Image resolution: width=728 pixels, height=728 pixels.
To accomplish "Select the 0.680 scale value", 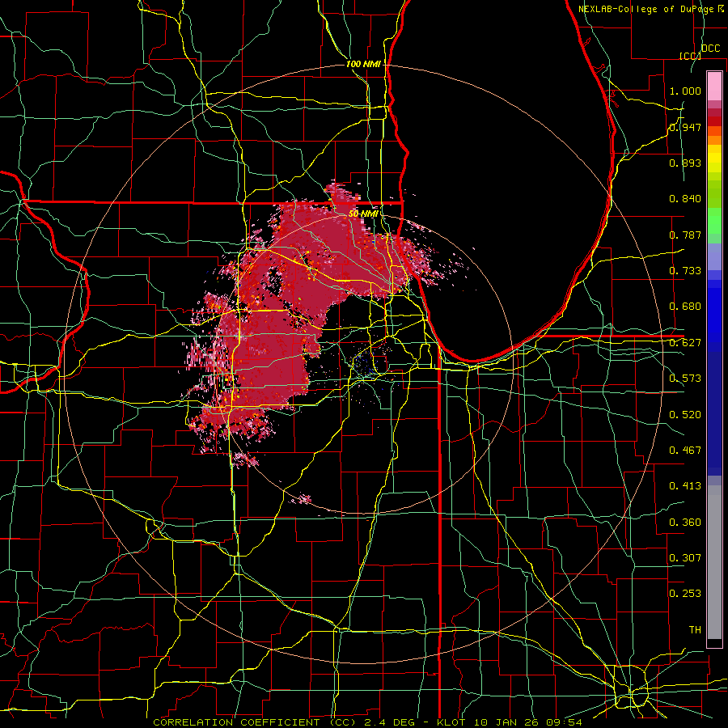I will coord(685,307).
